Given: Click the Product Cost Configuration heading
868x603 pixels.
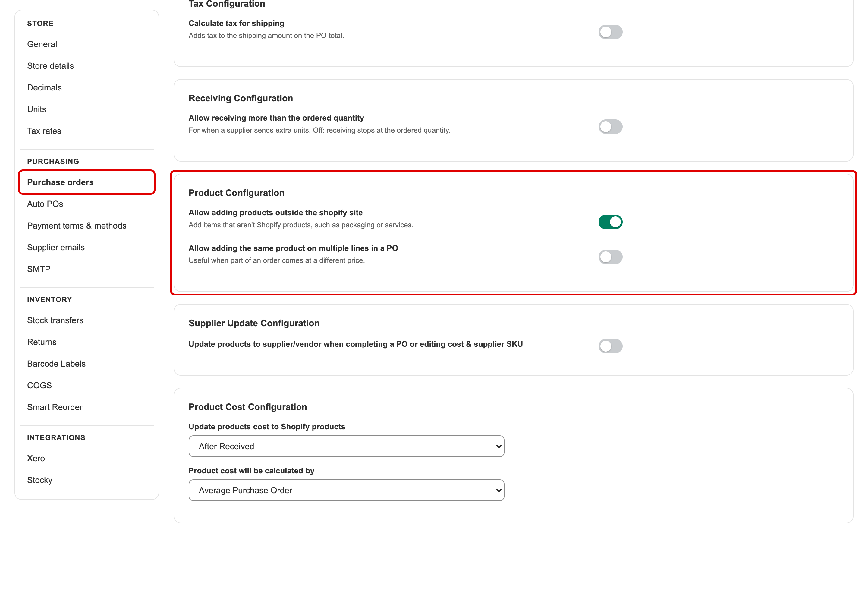Looking at the screenshot, I should (248, 407).
